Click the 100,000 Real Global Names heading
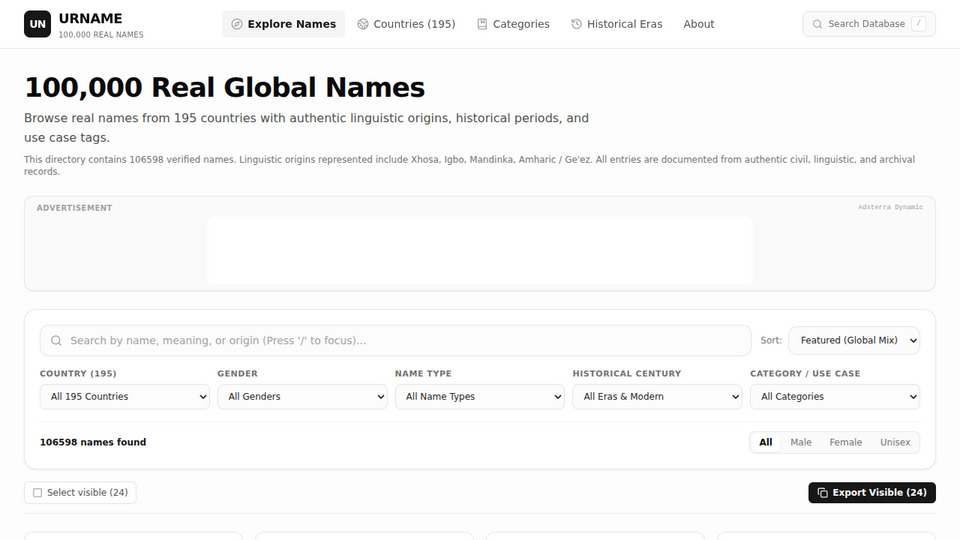960x540 pixels. point(224,88)
